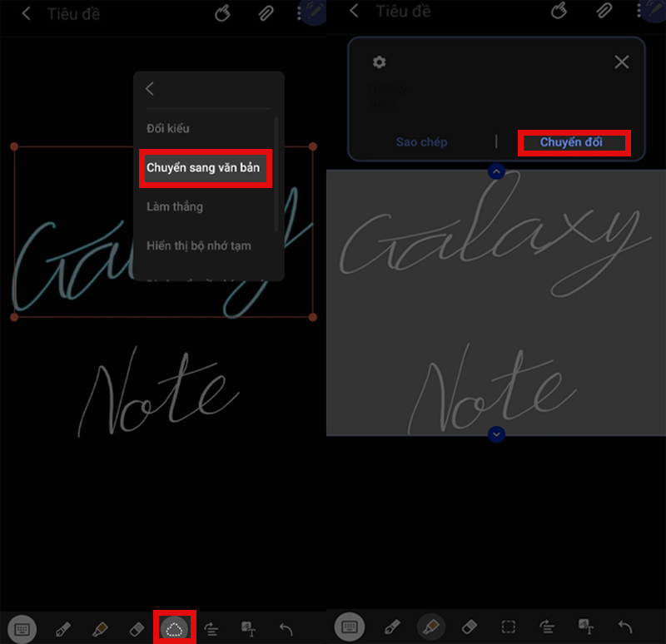666x644 pixels.
Task: Go back from left note screen
Action: [x=27, y=14]
